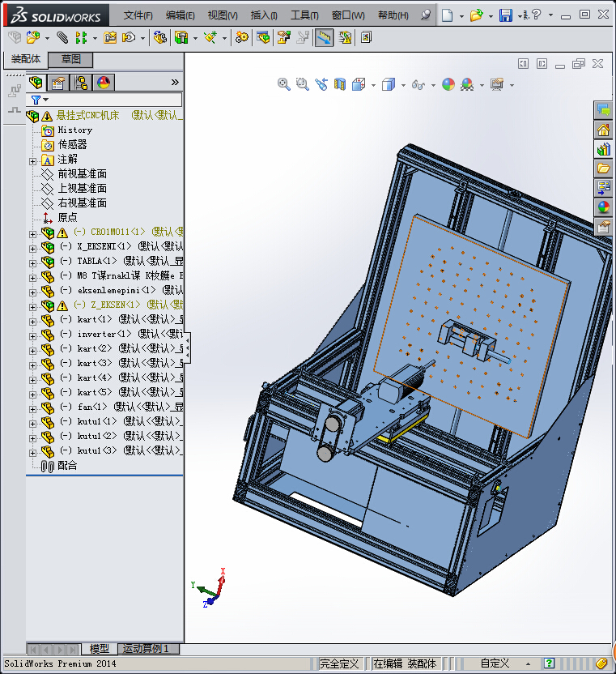The height and width of the screenshot is (674, 616).
Task: Expand the 注解 annotations folder
Action: 32,161
